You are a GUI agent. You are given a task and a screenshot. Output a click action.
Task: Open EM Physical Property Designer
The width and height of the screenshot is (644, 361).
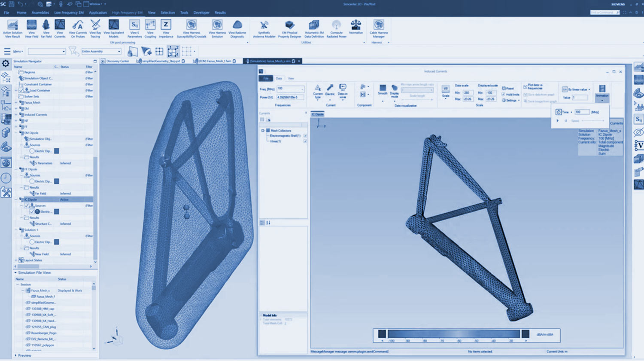(290, 28)
